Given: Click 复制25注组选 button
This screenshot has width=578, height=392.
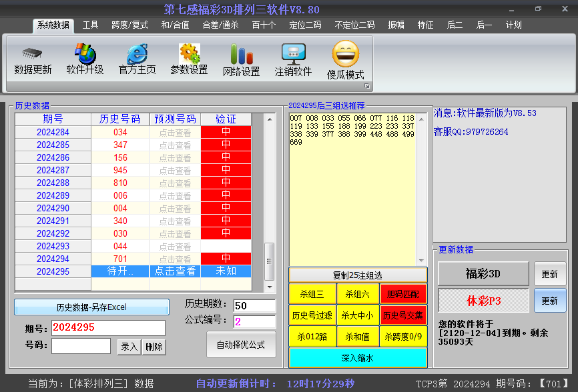Looking at the screenshot, I should tap(358, 275).
